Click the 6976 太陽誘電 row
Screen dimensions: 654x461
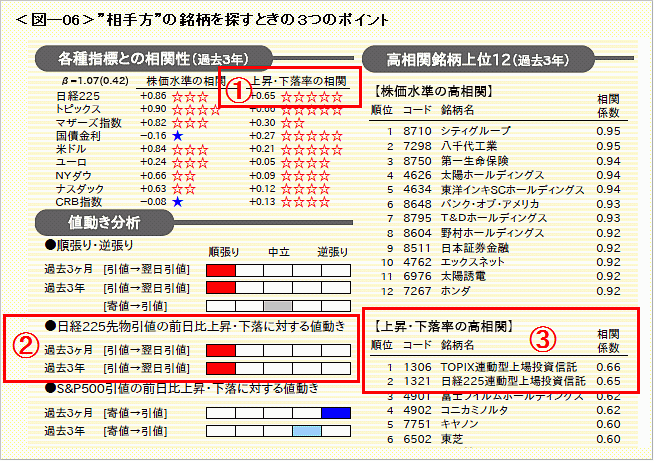(499, 277)
